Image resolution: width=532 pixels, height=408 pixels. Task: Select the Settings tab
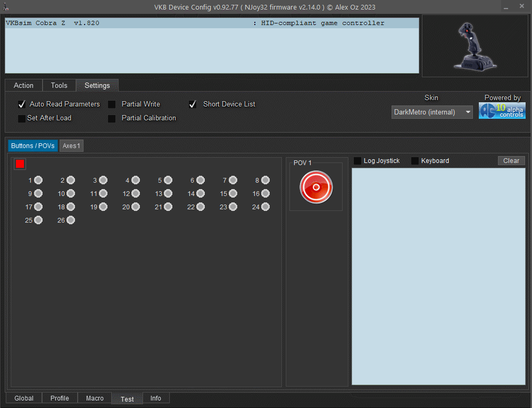97,85
